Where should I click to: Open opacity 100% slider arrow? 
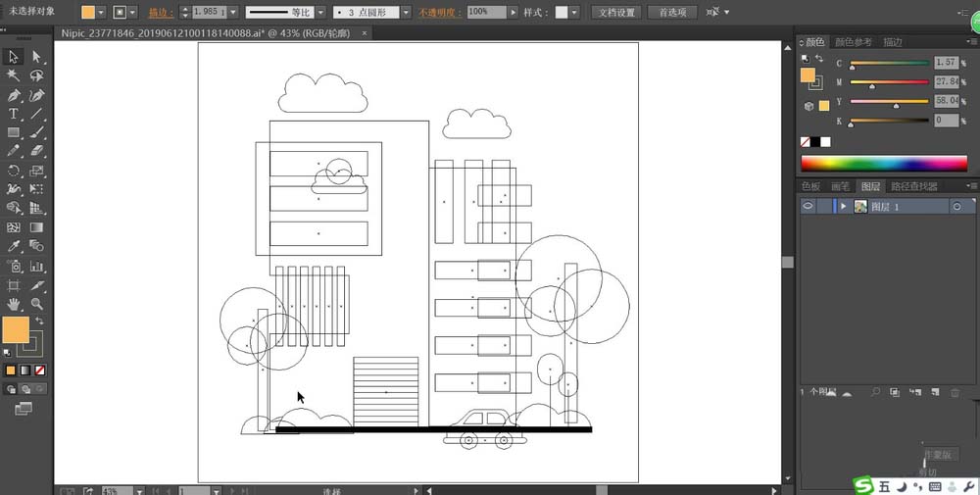coord(514,12)
